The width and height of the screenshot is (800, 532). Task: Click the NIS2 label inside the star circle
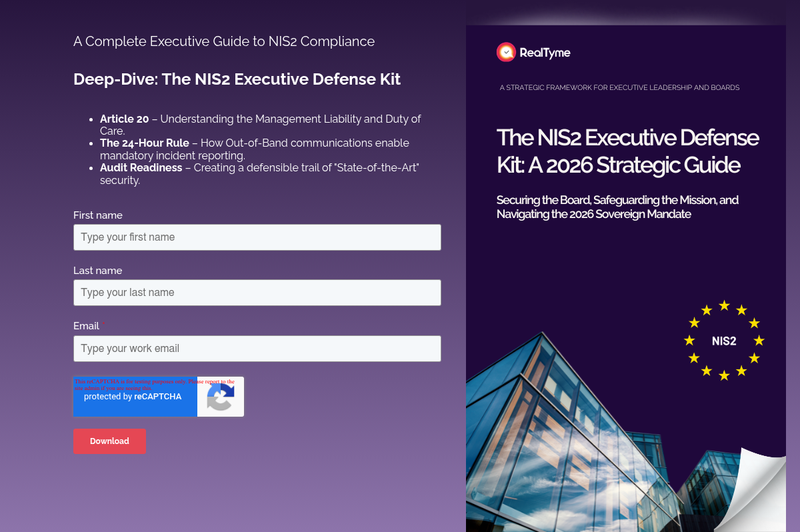coord(724,341)
